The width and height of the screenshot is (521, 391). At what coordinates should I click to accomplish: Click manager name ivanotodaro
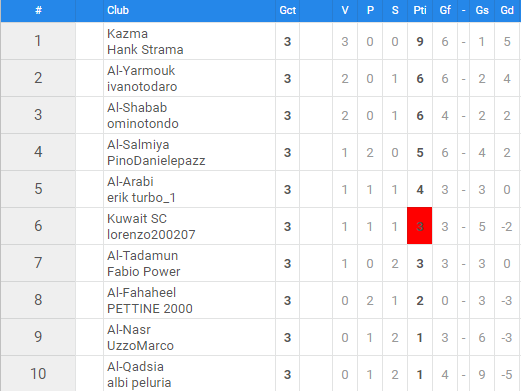click(x=142, y=87)
